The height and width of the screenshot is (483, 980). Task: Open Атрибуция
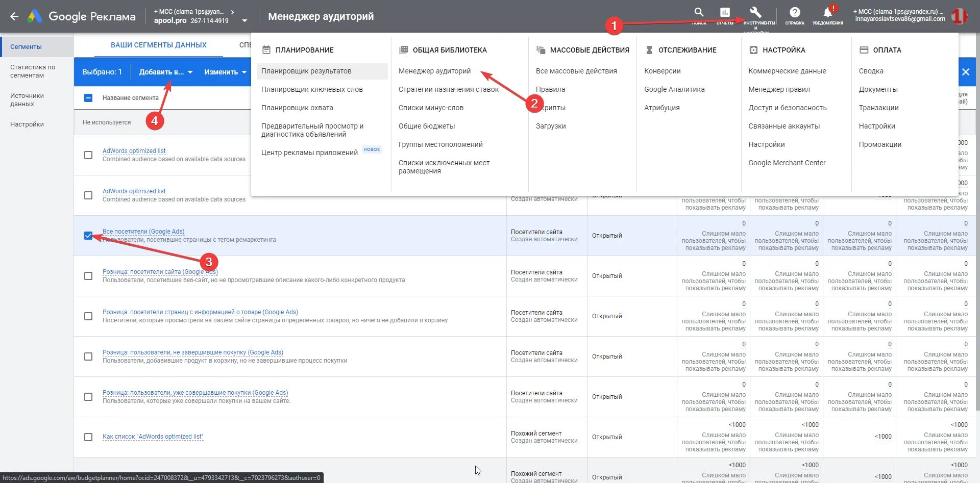(662, 108)
